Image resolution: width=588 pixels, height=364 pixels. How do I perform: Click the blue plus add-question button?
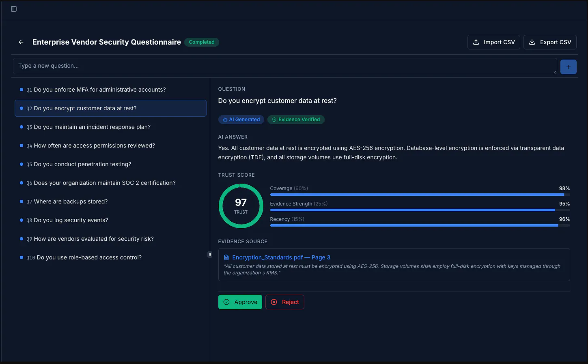click(568, 67)
